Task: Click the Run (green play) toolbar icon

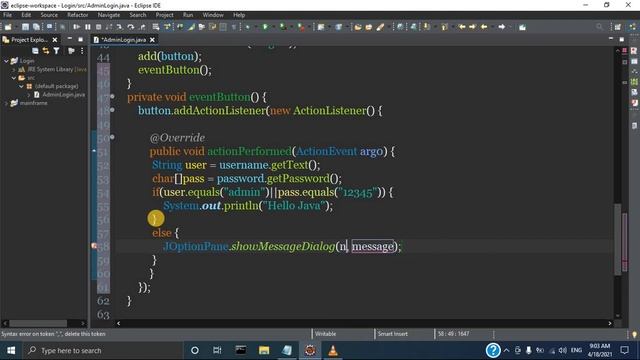Action: [265, 27]
